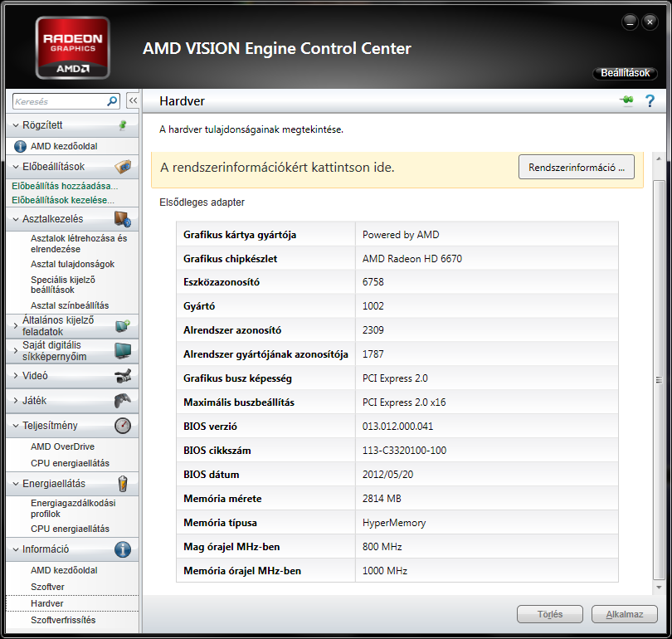Open Asztal tulajdonságok page

coord(72,264)
